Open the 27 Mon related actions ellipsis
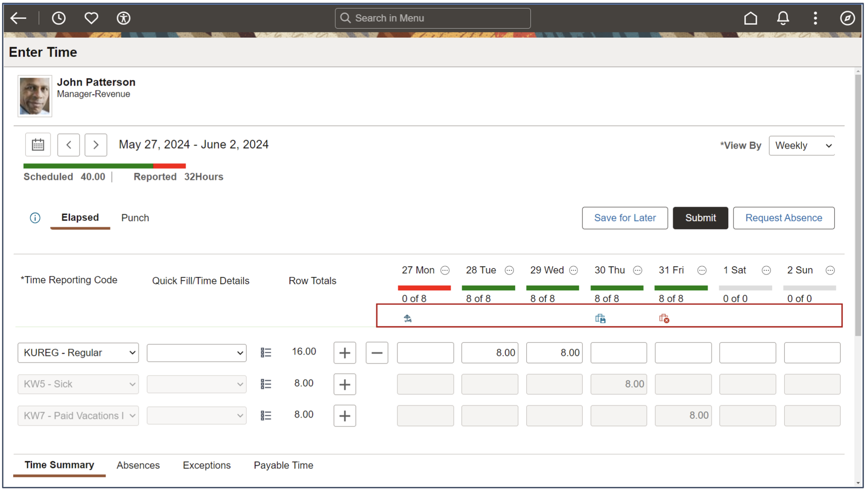Screen dimensions: 868x491 coord(445,271)
